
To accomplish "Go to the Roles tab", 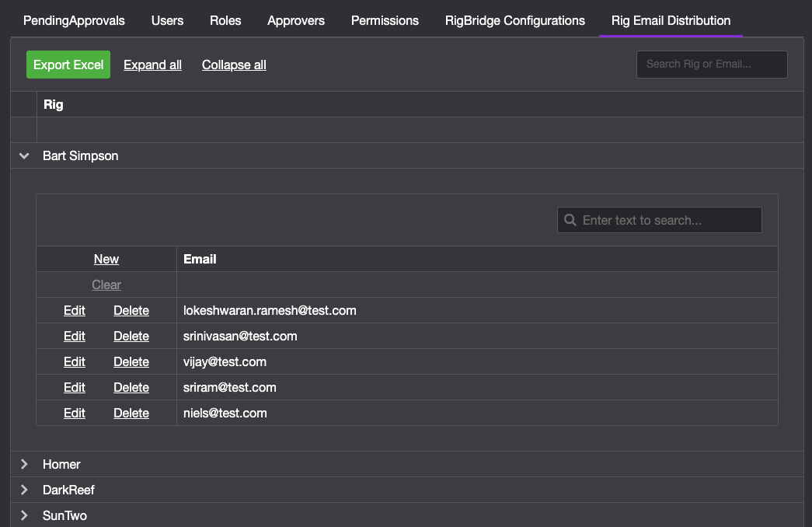I will (x=225, y=20).
